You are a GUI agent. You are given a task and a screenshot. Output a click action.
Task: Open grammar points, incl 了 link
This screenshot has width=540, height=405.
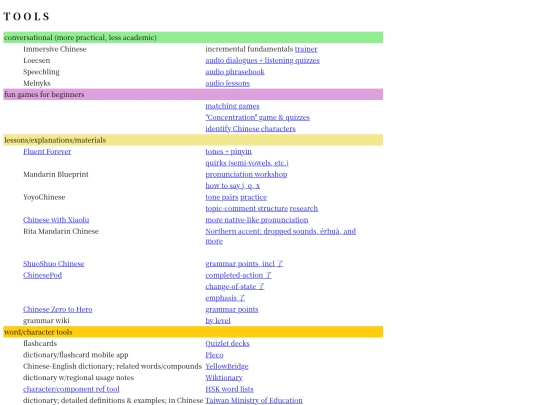click(244, 263)
